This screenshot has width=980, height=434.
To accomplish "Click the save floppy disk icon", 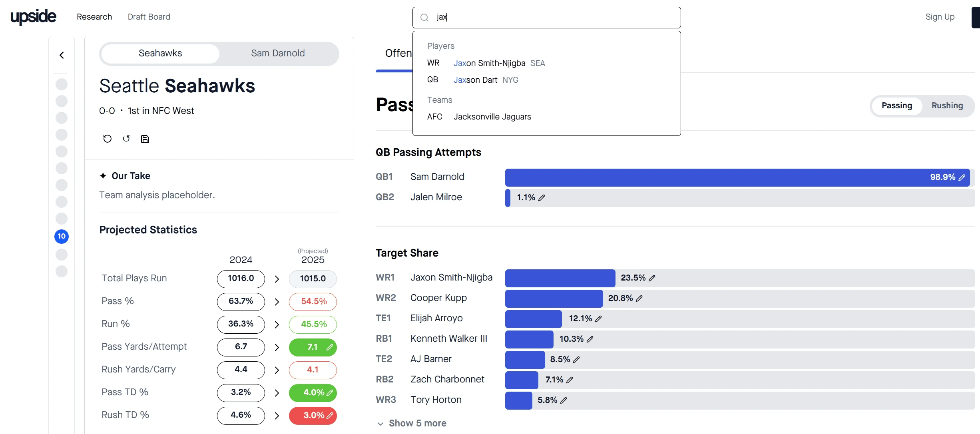I will [x=145, y=139].
